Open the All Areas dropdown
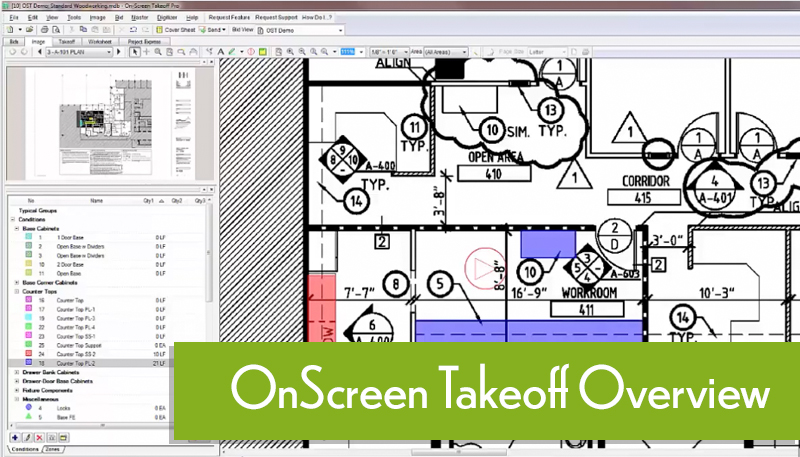 [x=446, y=52]
